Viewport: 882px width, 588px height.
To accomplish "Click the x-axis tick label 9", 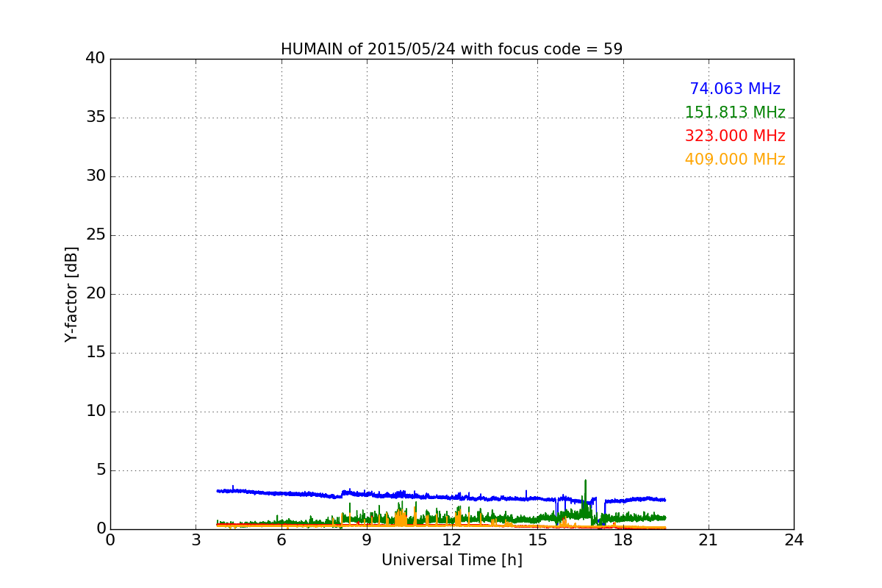I will [x=367, y=540].
